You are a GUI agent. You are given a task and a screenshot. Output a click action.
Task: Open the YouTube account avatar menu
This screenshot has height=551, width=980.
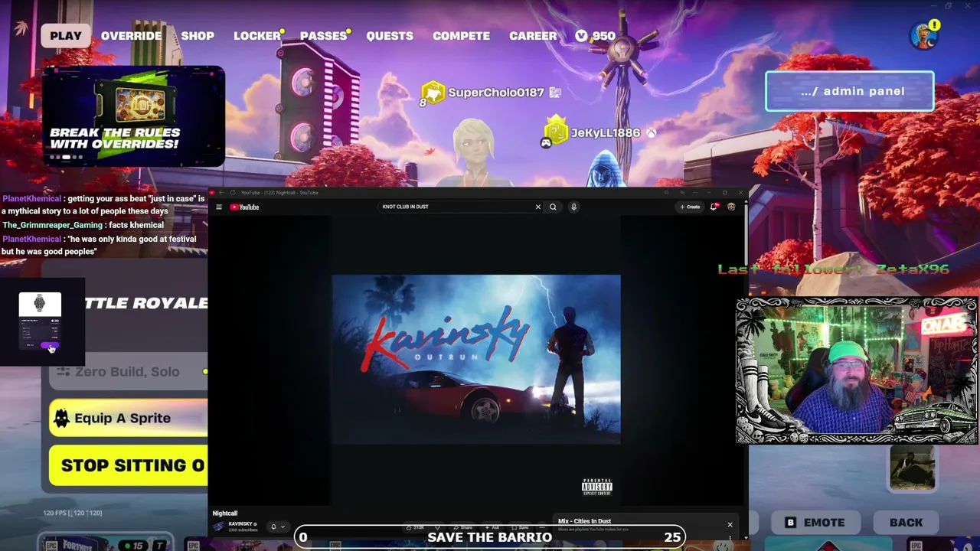coord(731,207)
